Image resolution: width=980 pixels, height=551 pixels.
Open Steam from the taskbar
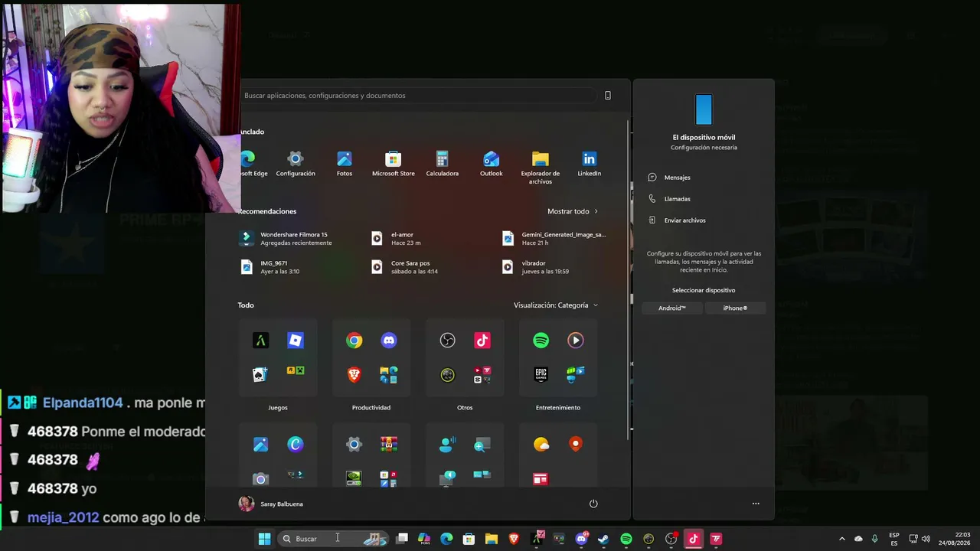coord(603,539)
